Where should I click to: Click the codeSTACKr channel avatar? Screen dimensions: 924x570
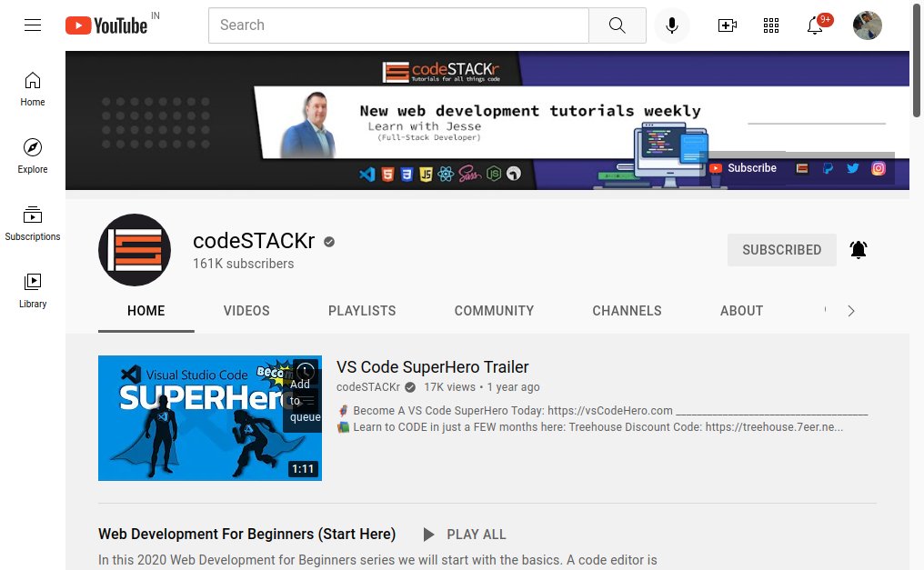pyautogui.click(x=135, y=250)
